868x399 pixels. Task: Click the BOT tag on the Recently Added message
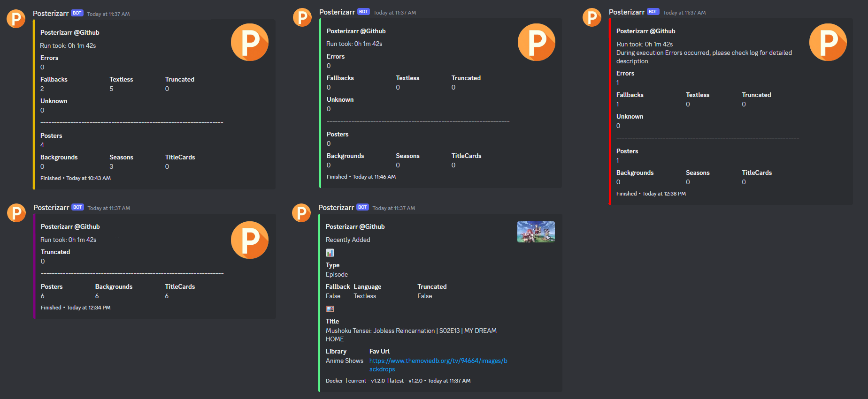[362, 207]
